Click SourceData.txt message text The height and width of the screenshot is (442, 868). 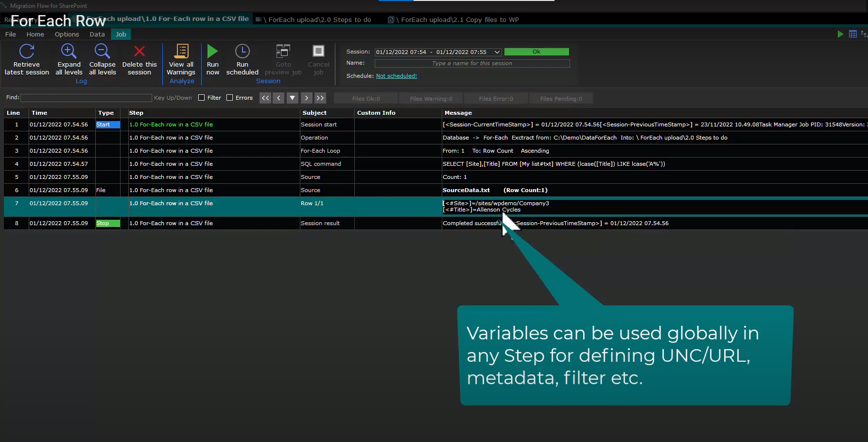pos(466,190)
